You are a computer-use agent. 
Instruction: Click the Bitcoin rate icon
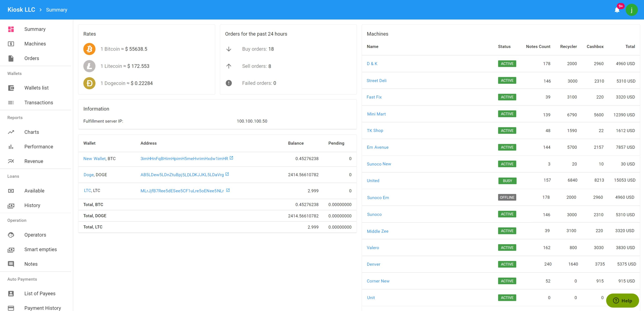89,49
